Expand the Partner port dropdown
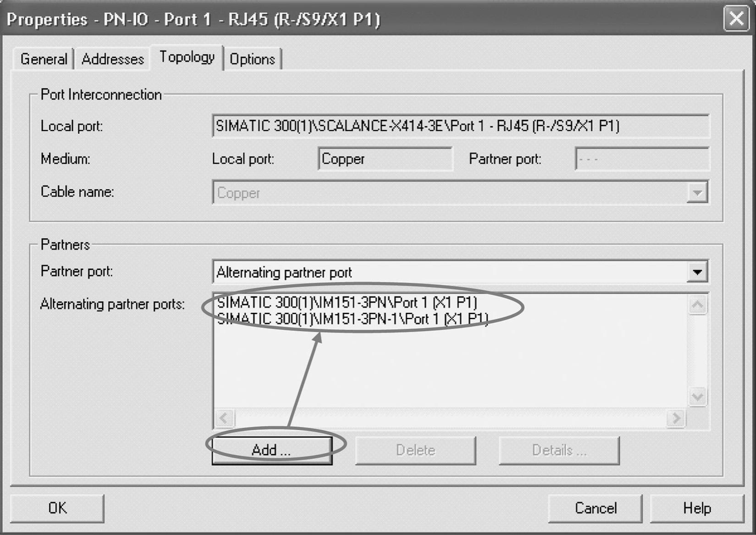 tap(697, 272)
